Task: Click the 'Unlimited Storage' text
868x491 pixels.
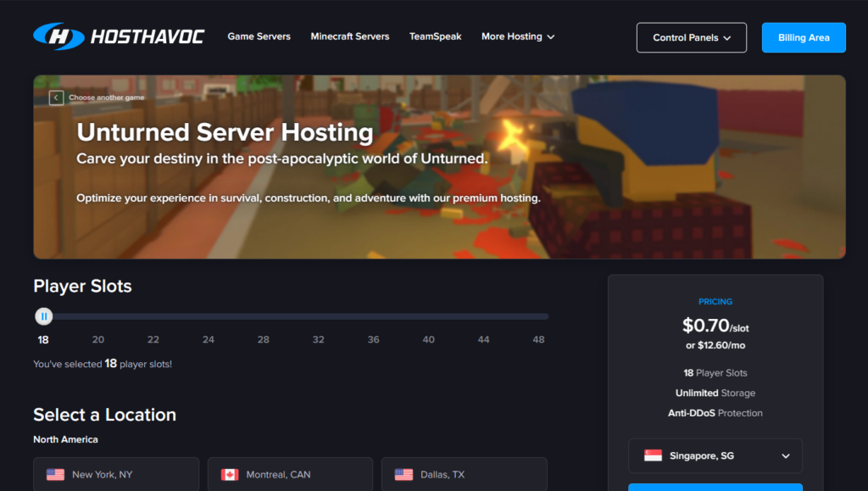Action: (x=715, y=393)
